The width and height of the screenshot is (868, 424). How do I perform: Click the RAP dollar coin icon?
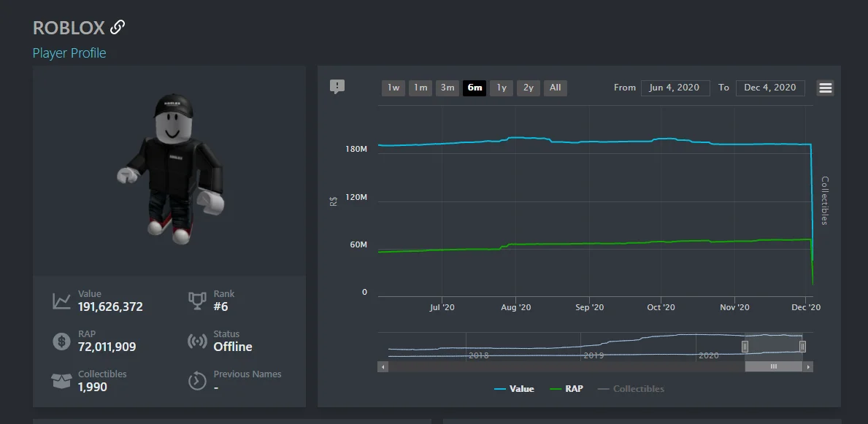[x=61, y=341]
